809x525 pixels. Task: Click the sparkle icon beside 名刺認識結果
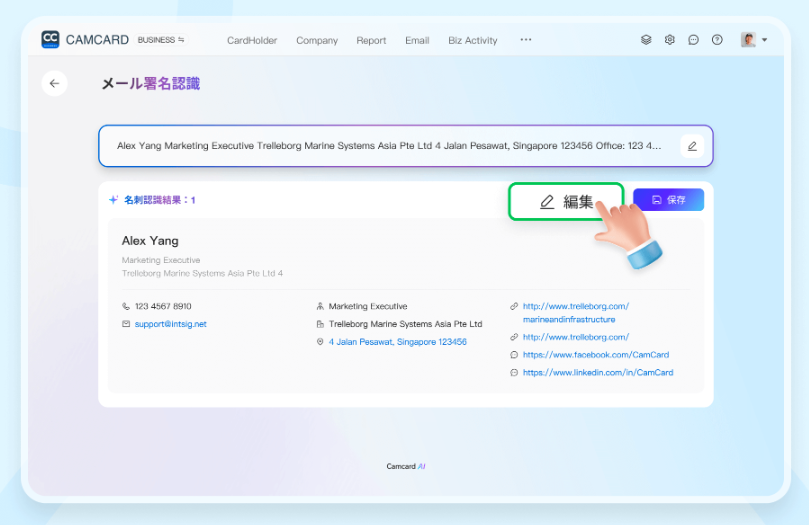114,200
